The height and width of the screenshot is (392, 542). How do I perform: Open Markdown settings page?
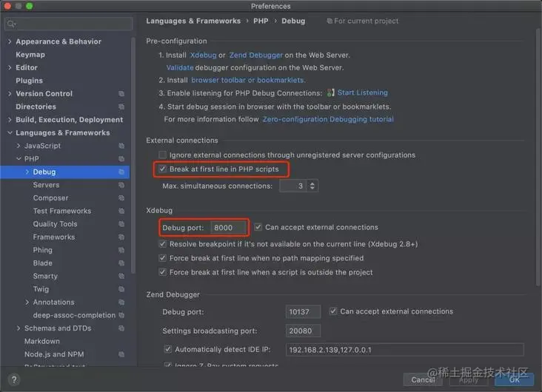click(x=41, y=341)
